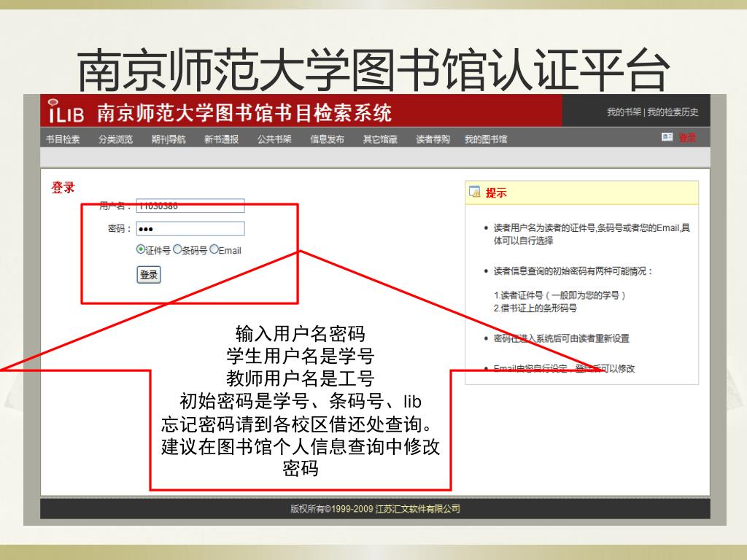This screenshot has width=747, height=560.
Task: Open 书目检索 in navigation bar
Action: 63,139
